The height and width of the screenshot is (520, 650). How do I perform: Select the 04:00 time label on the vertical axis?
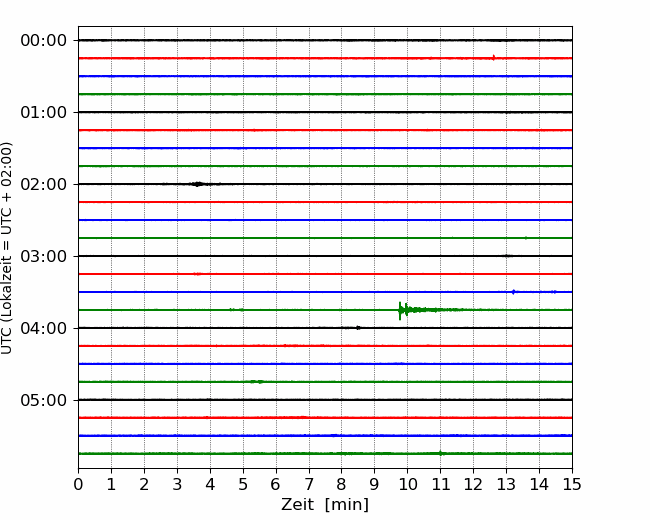(44, 328)
